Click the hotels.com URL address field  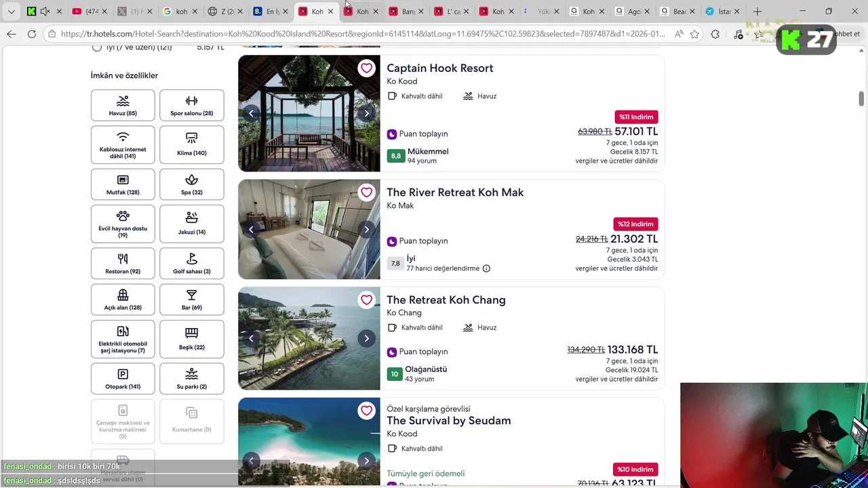coord(363,34)
